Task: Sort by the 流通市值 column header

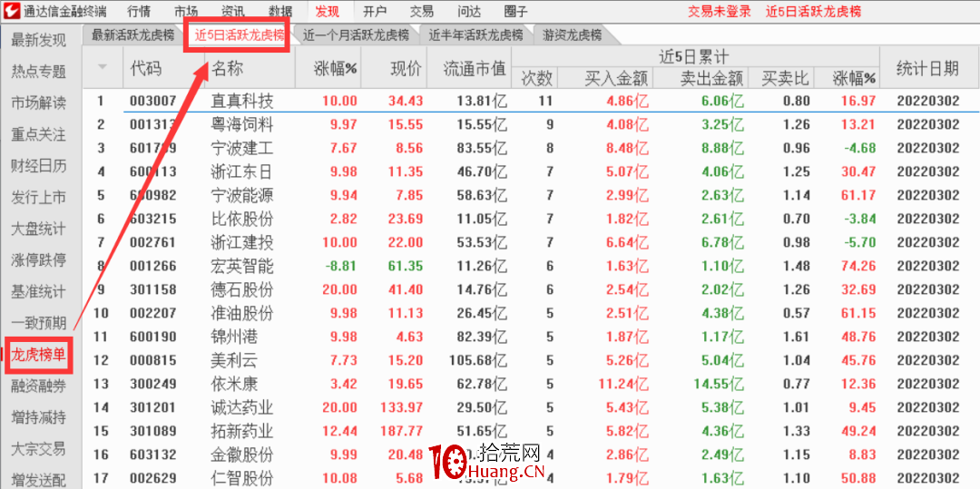Action: coord(475,67)
